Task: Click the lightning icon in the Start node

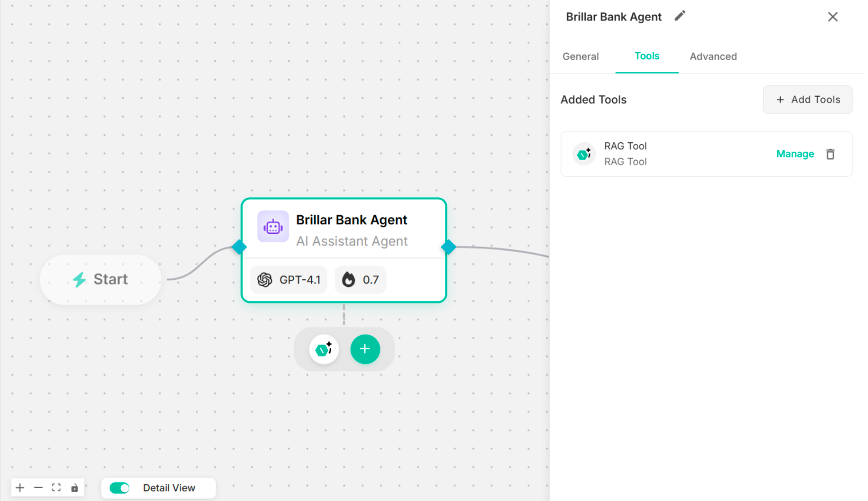Action: click(x=79, y=279)
